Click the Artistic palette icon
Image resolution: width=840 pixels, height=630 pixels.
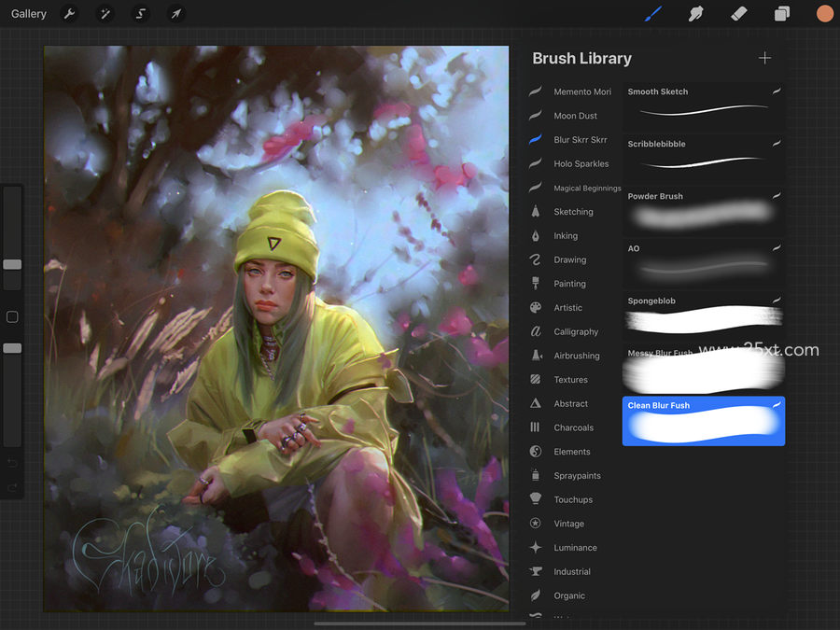[535, 307]
